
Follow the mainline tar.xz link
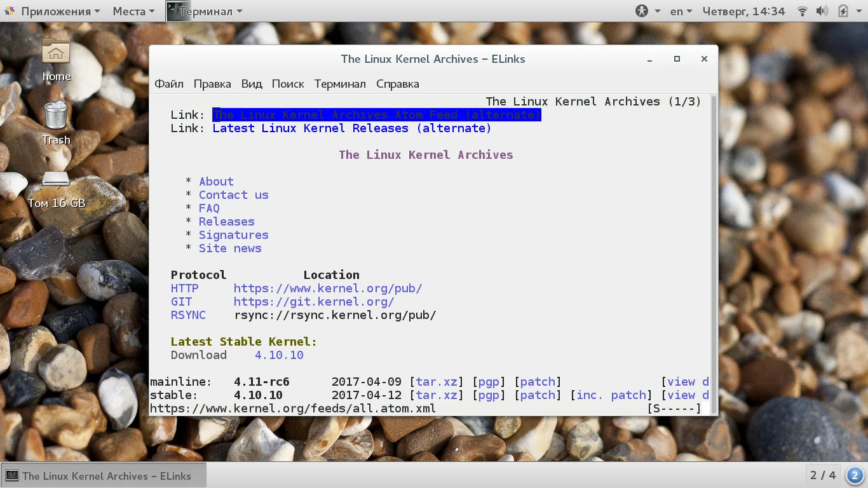click(x=437, y=382)
